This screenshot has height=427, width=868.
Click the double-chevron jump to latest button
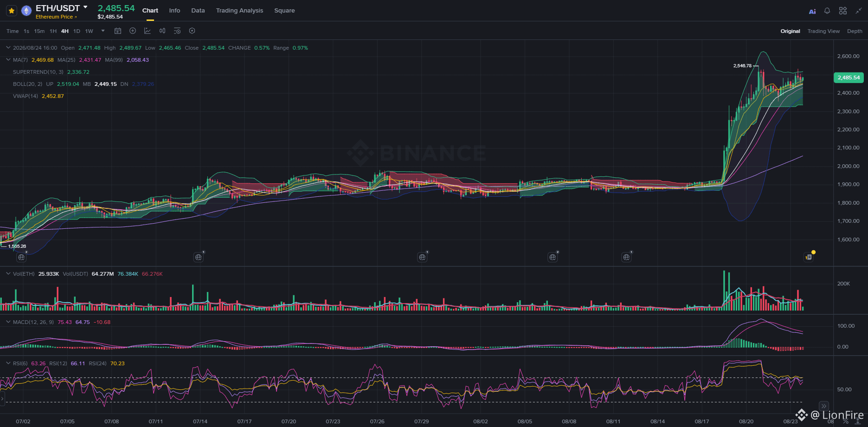tap(823, 406)
